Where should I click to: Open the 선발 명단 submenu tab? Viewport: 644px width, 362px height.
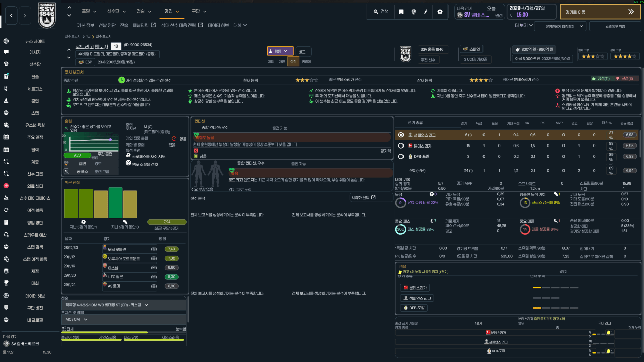click(107, 25)
